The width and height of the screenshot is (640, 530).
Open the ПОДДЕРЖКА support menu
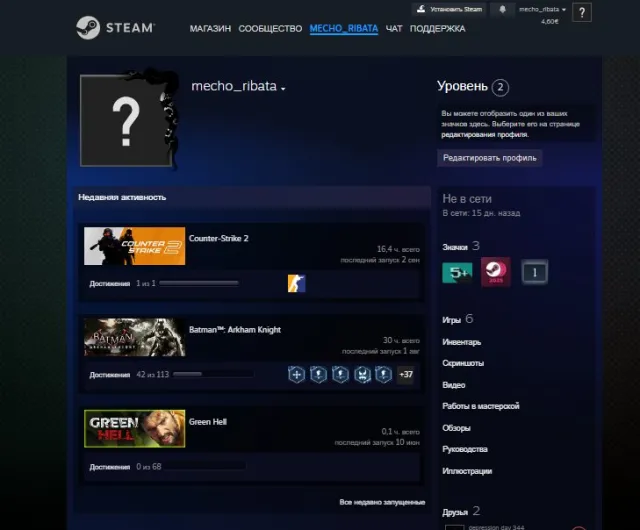click(438, 29)
